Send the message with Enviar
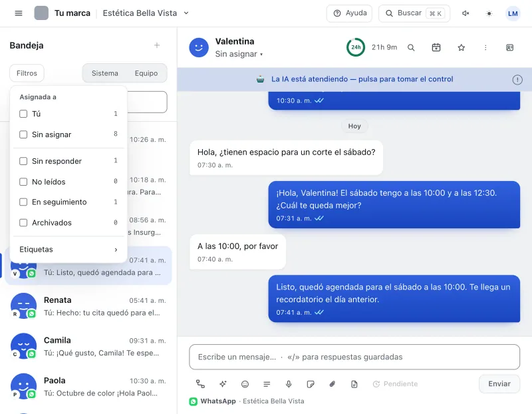 499,384
